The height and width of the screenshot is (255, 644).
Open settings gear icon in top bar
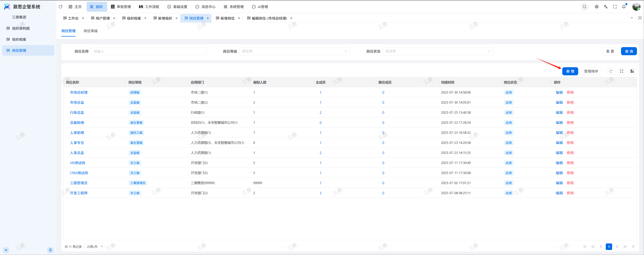tap(597, 7)
